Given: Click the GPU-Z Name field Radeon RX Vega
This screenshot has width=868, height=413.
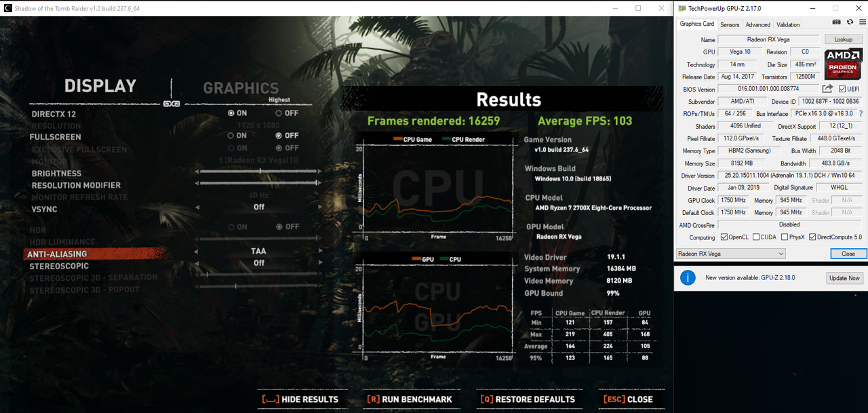Looking at the screenshot, I should click(x=768, y=39).
